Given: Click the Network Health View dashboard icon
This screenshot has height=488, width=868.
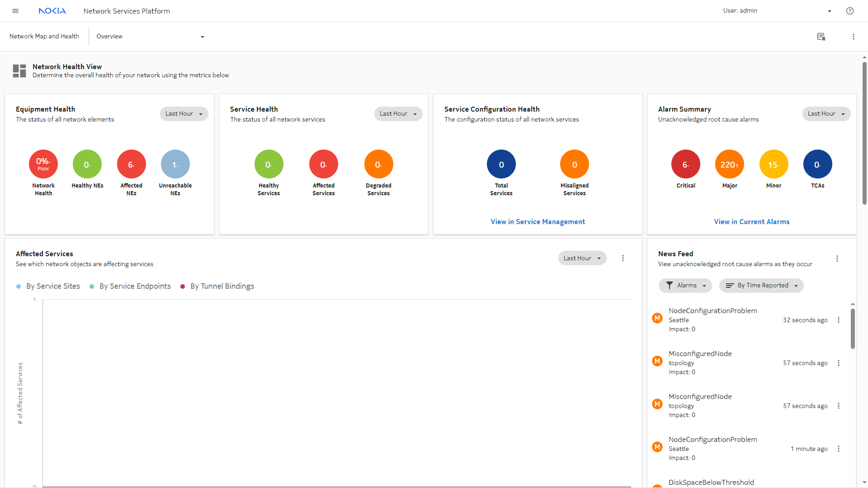Looking at the screenshot, I should pos(19,71).
